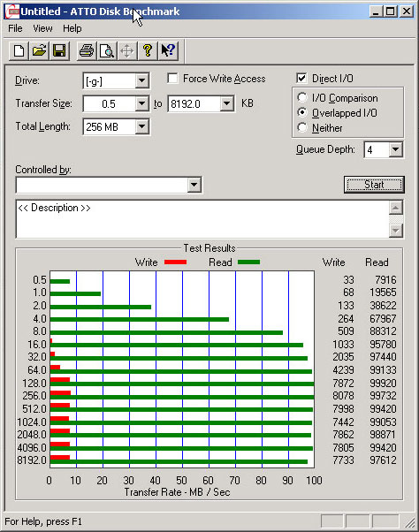Click the read value 99920
Image resolution: width=419 pixels, height=532 pixels.
pyautogui.click(x=383, y=383)
